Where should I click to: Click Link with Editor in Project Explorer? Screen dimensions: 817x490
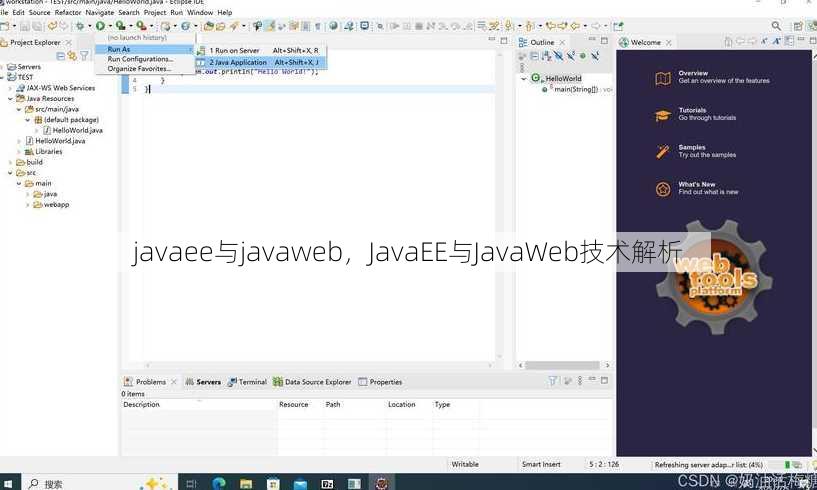pos(72,56)
